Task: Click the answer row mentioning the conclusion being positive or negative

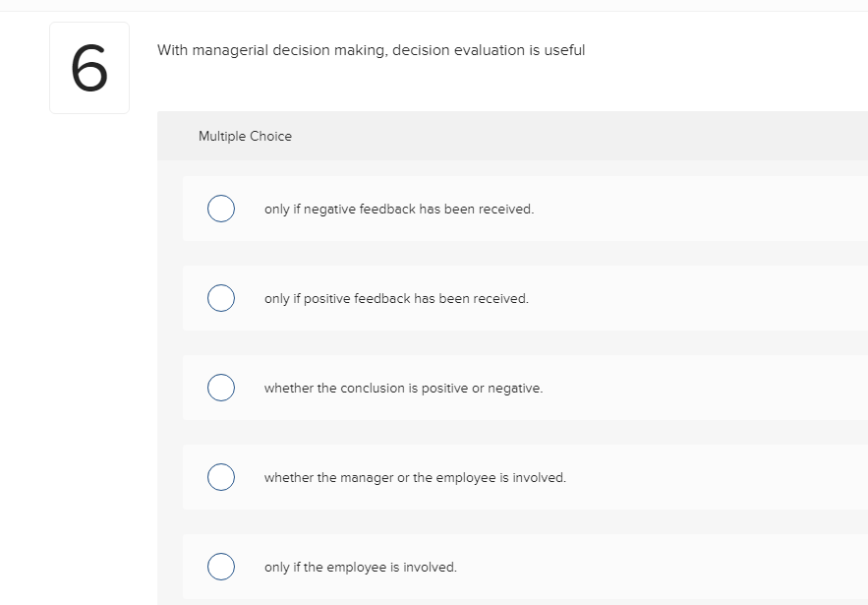Action: tap(403, 388)
